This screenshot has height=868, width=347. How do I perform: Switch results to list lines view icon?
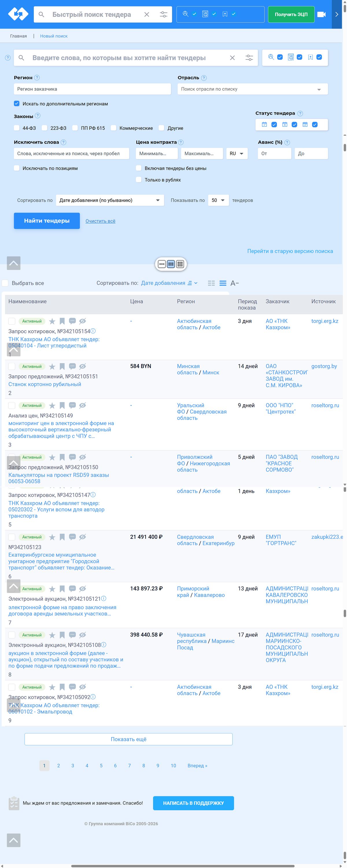pyautogui.click(x=223, y=283)
